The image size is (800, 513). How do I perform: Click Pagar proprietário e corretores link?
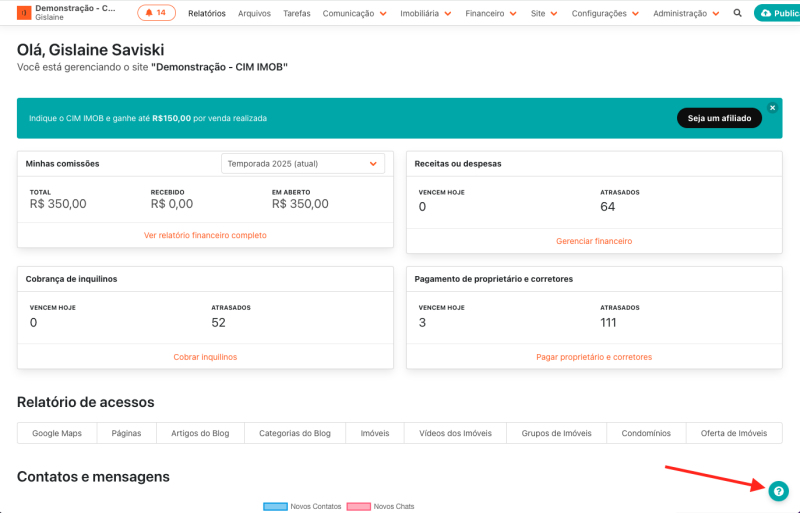point(594,357)
